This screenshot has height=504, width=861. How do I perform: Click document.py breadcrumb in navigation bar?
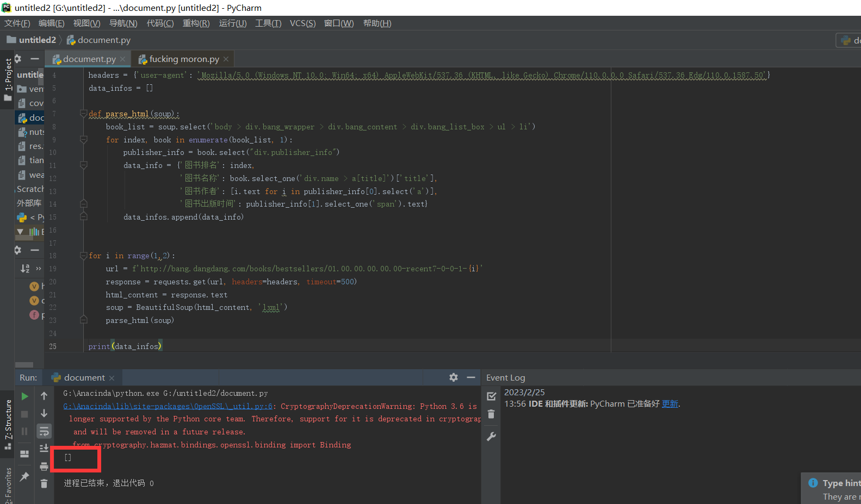coord(98,40)
